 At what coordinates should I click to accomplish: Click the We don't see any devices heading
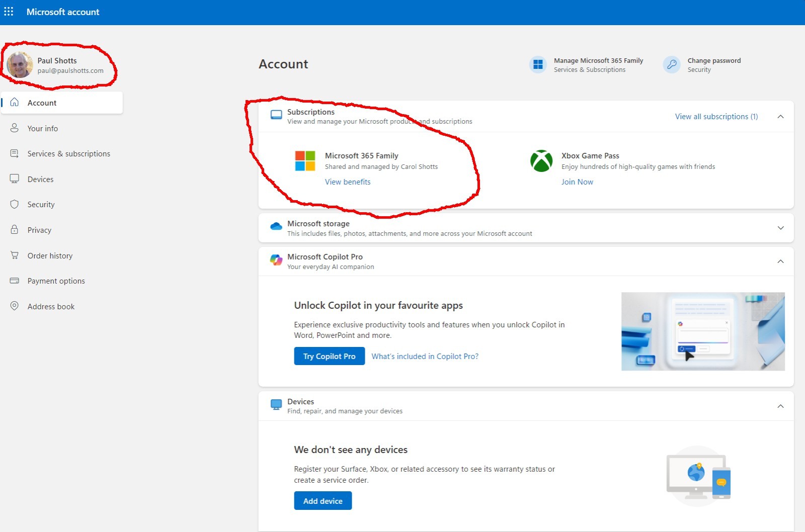point(351,450)
